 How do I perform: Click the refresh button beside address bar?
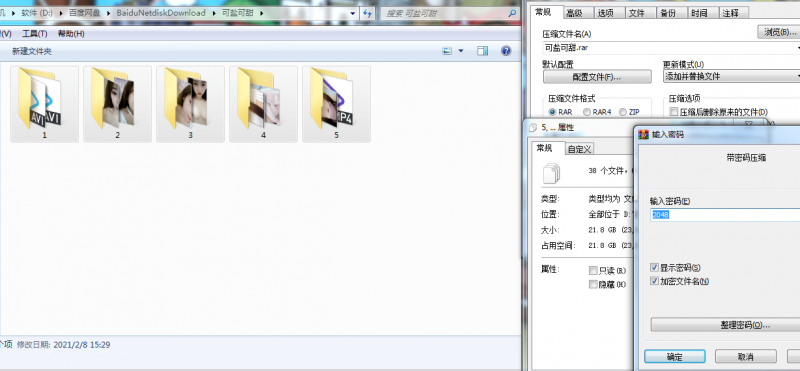(x=367, y=14)
